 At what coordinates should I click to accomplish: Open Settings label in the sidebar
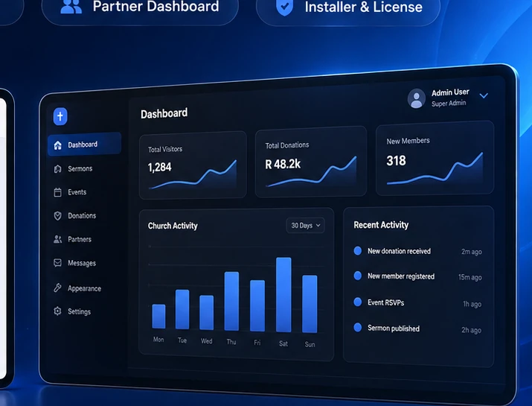tap(79, 311)
